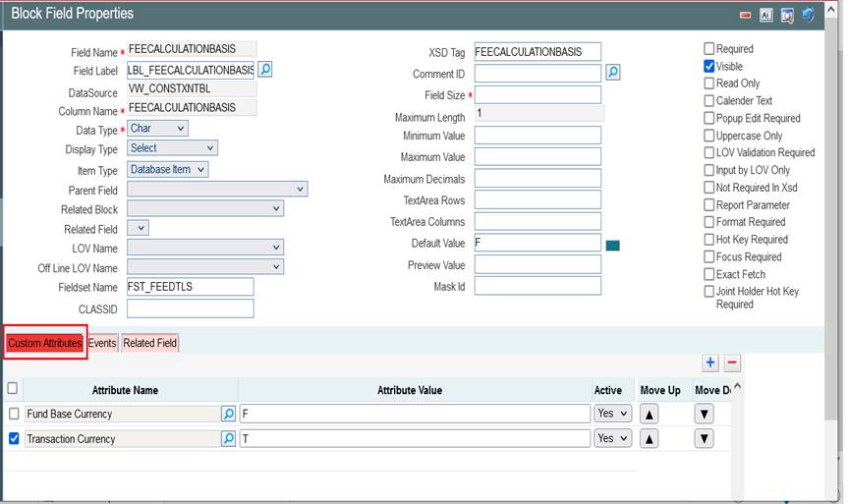Screen dimensions: 849x504
Task: Tick LOV Validation Required checkbox
Action: [708, 152]
